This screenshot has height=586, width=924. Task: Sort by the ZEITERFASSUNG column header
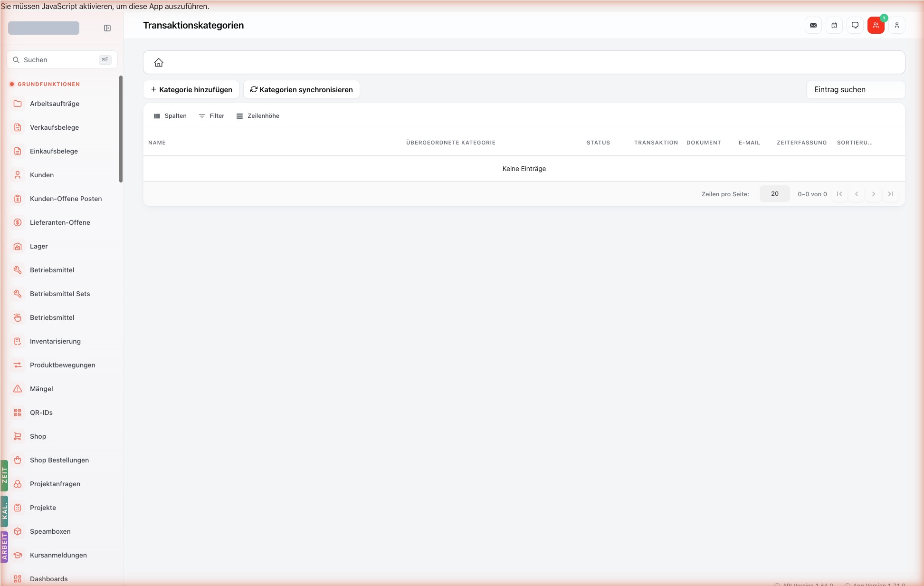click(802, 143)
